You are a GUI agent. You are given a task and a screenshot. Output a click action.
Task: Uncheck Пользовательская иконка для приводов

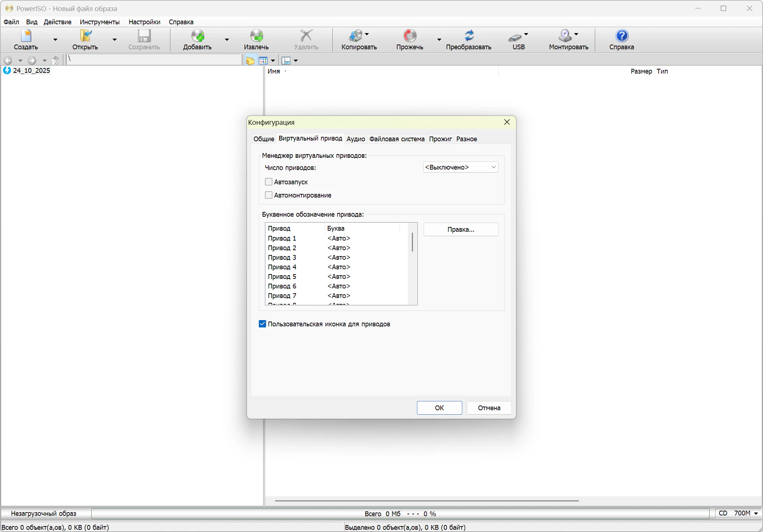tap(262, 324)
